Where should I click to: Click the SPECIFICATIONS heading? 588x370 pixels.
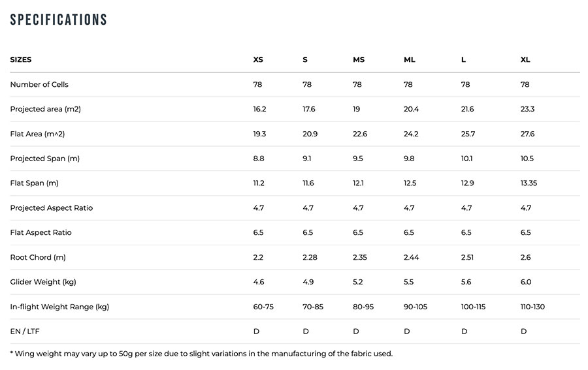click(58, 20)
